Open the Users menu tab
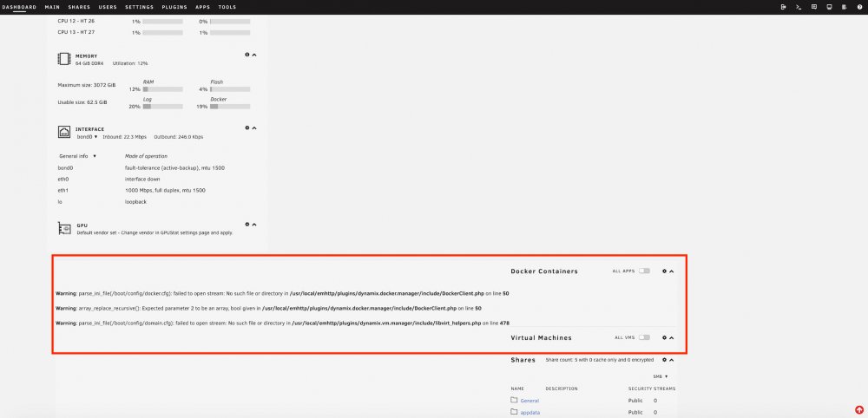Viewport: 868px width, 418px height. point(108,7)
